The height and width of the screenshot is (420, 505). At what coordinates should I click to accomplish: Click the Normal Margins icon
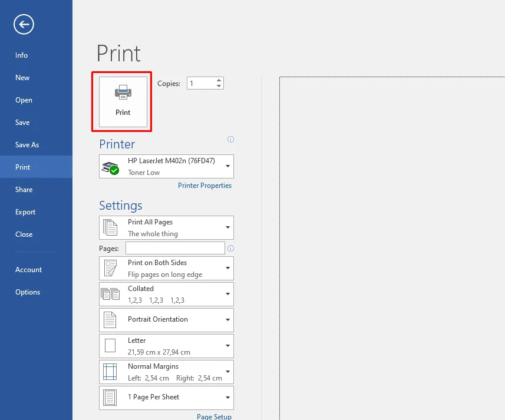[110, 372]
